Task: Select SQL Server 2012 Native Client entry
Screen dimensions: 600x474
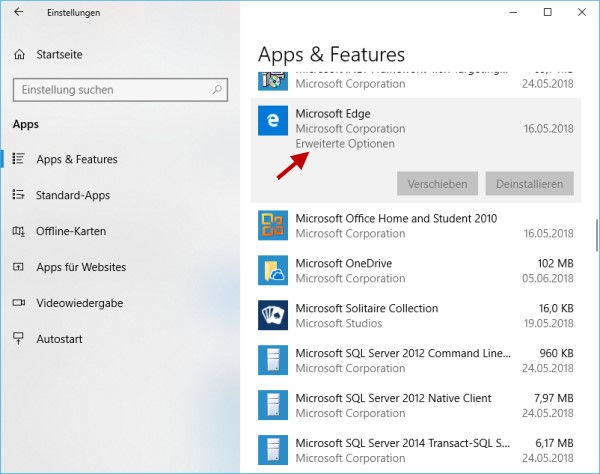Action: (416, 405)
